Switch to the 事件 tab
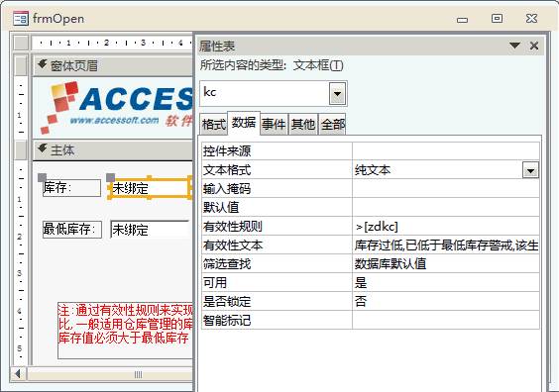Viewport: 559px width, 392px height. point(274,125)
